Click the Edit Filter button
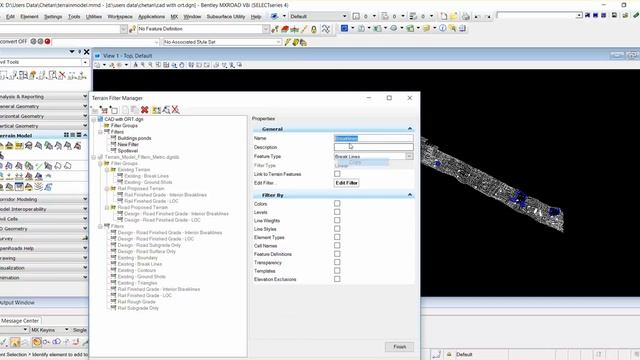This screenshot has width=640, height=360. point(347,183)
